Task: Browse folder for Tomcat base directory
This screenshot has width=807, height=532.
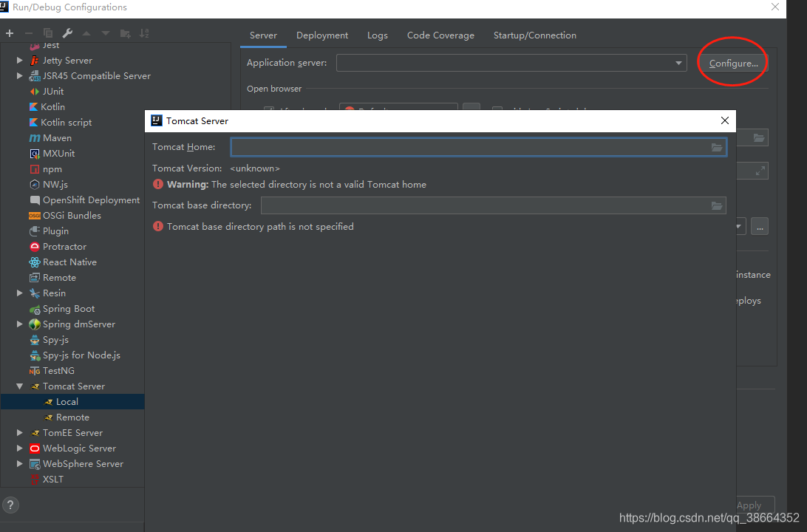Action: (716, 205)
